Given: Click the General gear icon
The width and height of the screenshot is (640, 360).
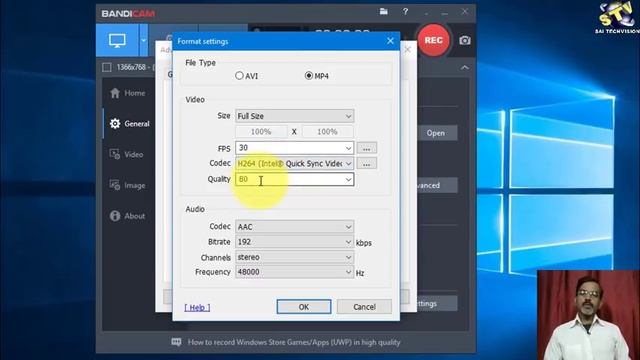Looking at the screenshot, I should [x=115, y=124].
